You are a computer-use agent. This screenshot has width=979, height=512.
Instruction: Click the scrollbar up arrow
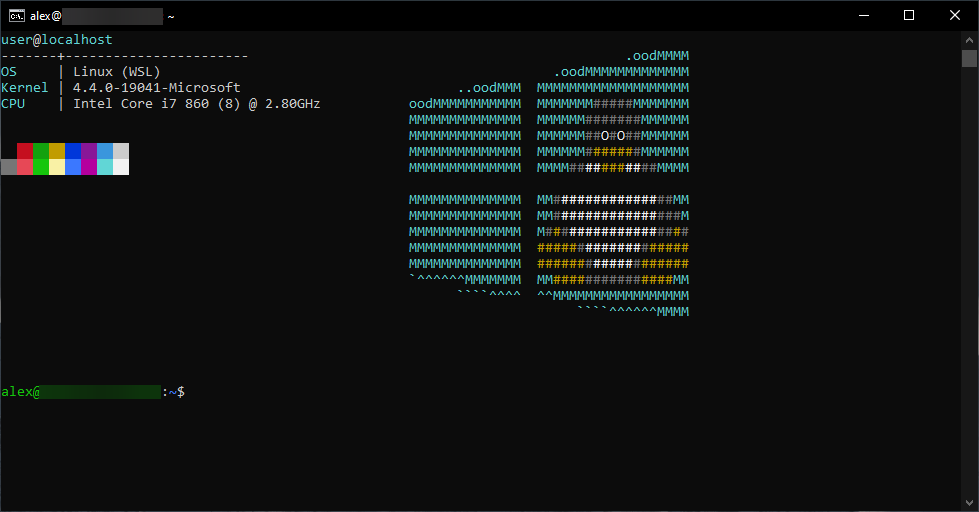969,39
